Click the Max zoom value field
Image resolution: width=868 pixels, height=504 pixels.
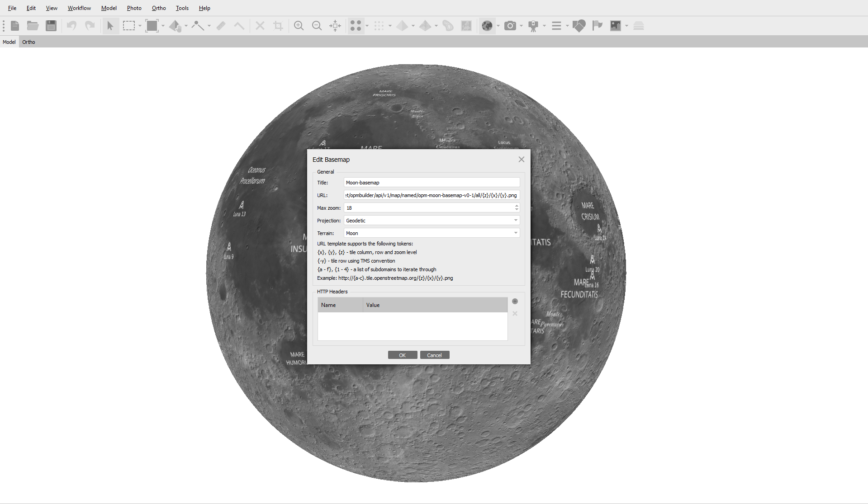[x=429, y=207]
